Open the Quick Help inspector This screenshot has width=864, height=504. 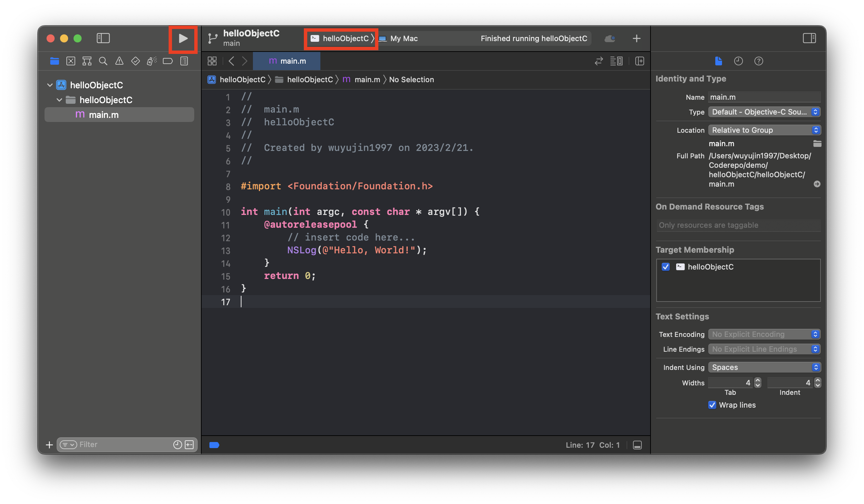coord(758,61)
